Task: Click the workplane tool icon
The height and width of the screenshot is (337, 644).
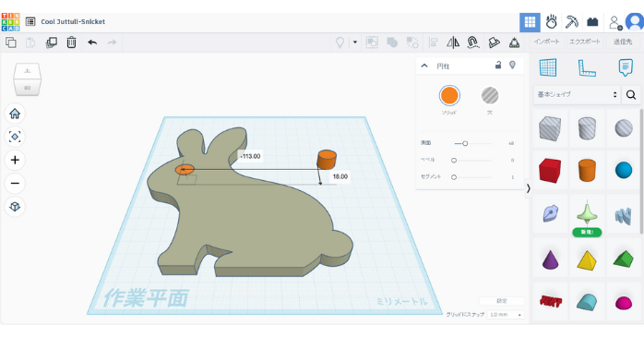Action: 548,67
